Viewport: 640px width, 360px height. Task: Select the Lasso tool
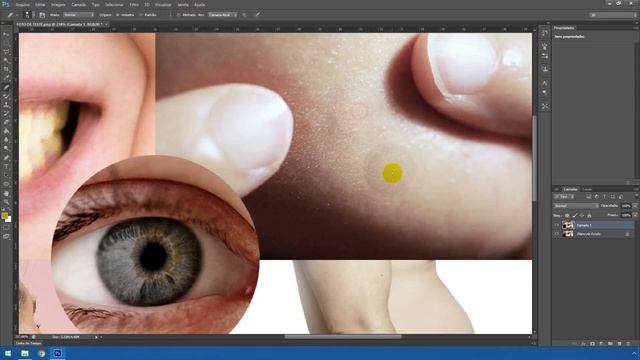[x=6, y=52]
